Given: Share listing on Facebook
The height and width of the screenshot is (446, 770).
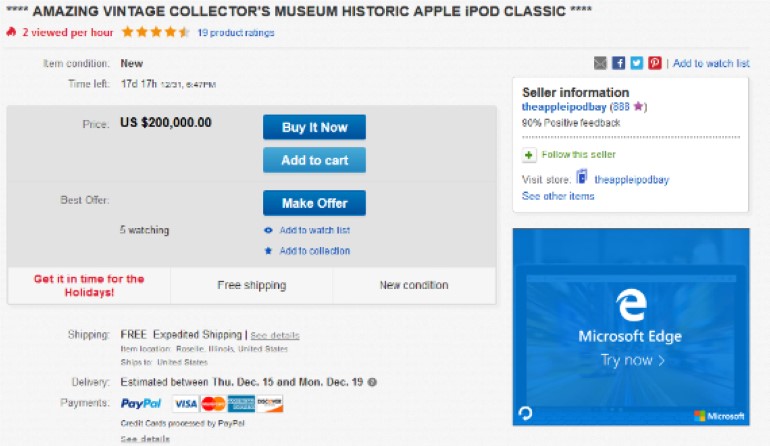Looking at the screenshot, I should tap(619, 63).
